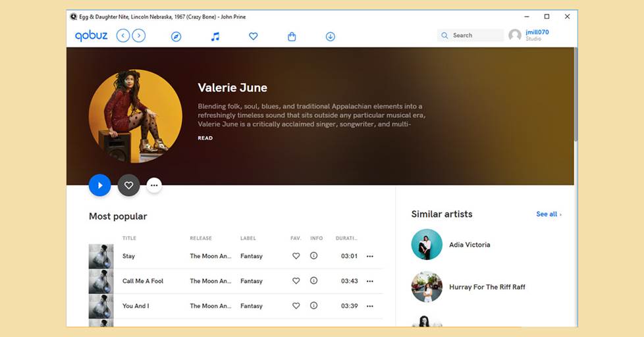Click the You And I album thumbnail
This screenshot has width=644, height=337.
point(101,306)
